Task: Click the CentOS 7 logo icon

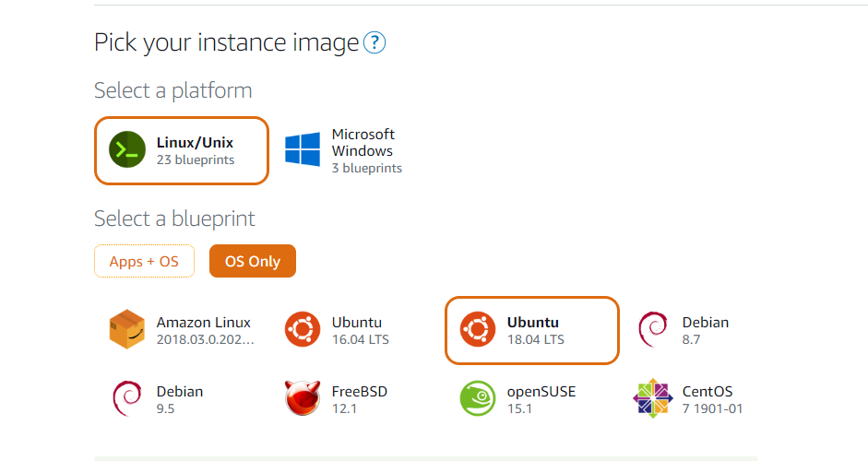Action: tap(653, 398)
